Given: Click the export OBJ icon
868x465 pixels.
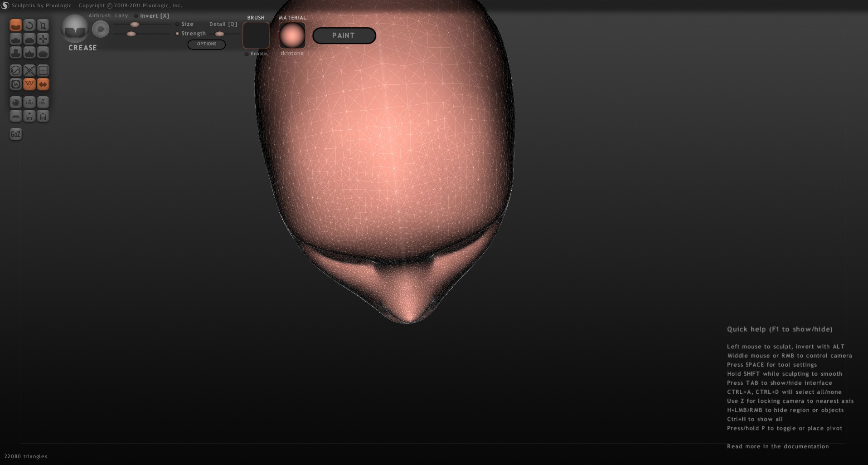Looking at the screenshot, I should pyautogui.click(x=43, y=103).
